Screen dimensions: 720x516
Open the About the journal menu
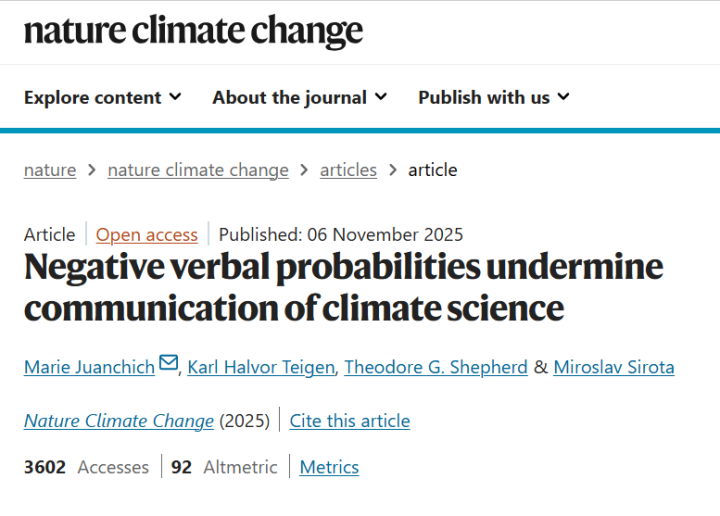point(299,97)
